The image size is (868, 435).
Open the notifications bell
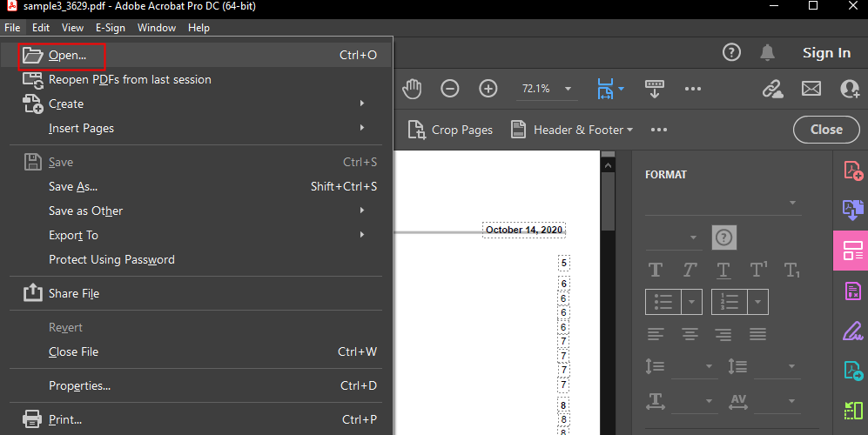(x=767, y=52)
